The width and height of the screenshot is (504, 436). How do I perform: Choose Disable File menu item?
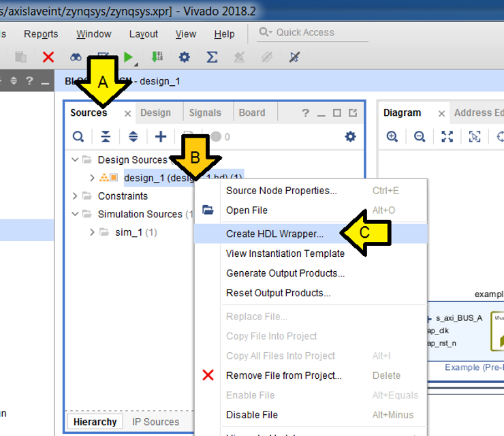[311, 415]
